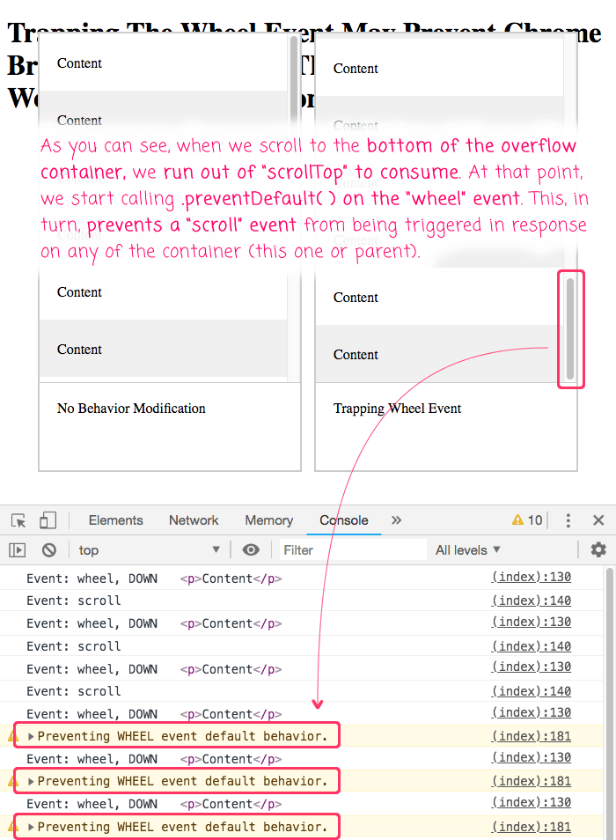This screenshot has height=840, width=616.
Task: Open the Memory tab
Action: click(268, 520)
